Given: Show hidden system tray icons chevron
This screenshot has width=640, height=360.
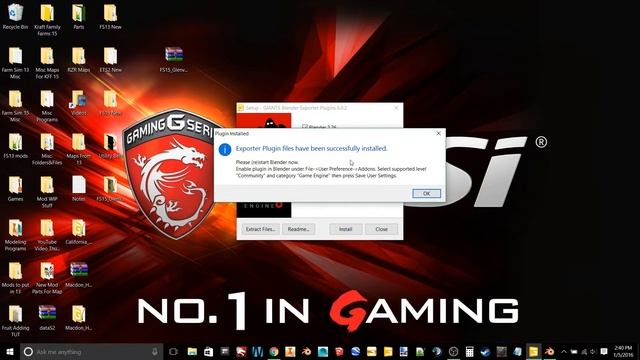Looking at the screenshot, I should (x=564, y=352).
